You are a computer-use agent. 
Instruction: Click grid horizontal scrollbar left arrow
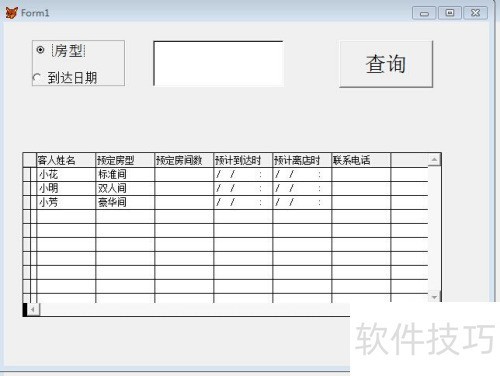click(x=33, y=310)
